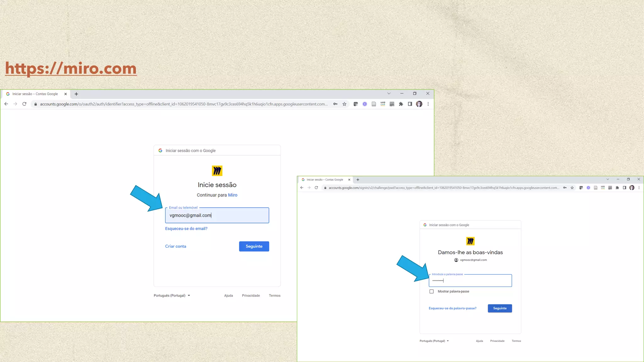Reload page in left browser window
Screen dimensions: 644x362
pos(24,104)
